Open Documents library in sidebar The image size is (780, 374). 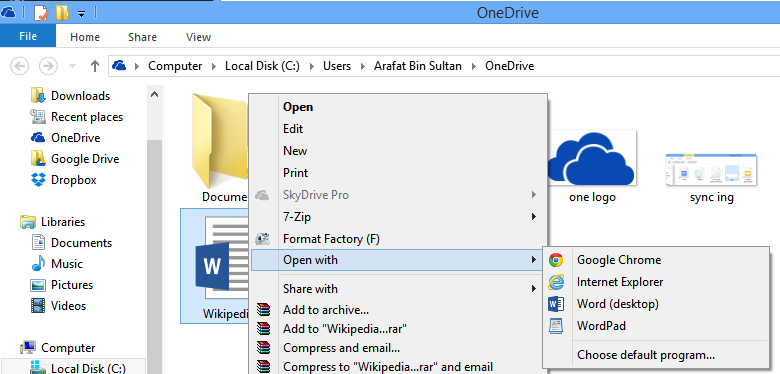pyautogui.click(x=71, y=243)
